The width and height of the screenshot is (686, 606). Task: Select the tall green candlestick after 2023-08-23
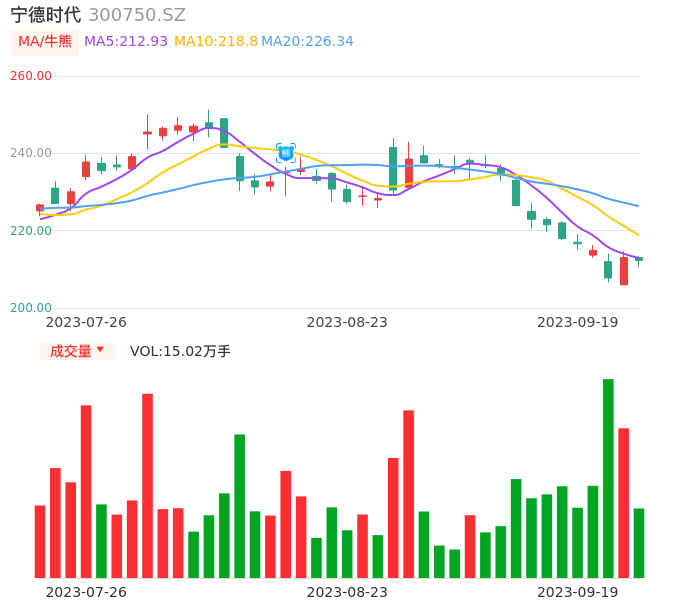(393, 168)
